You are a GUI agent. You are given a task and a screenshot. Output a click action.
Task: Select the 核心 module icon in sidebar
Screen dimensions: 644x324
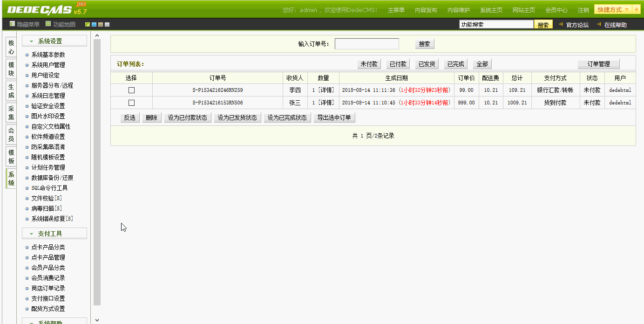coord(10,46)
